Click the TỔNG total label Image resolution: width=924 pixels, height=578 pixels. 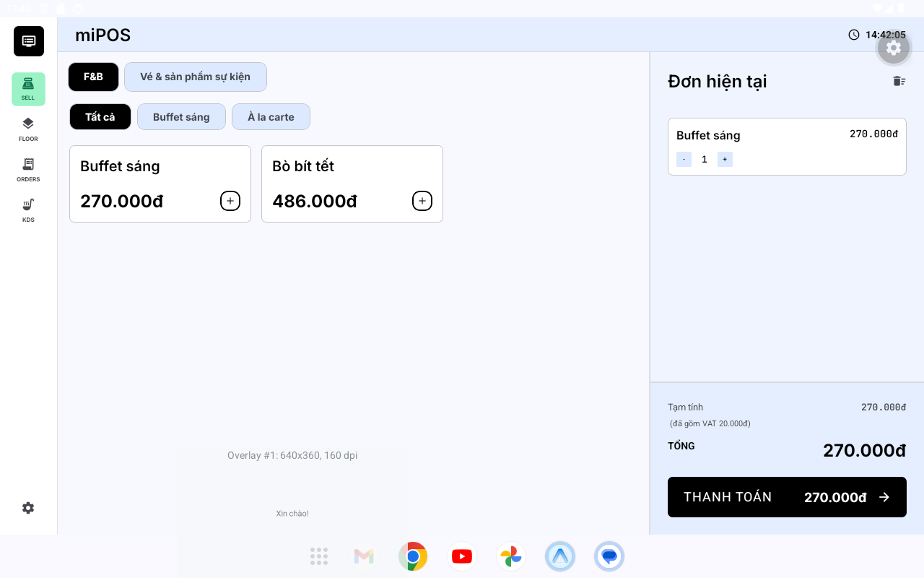click(x=681, y=446)
